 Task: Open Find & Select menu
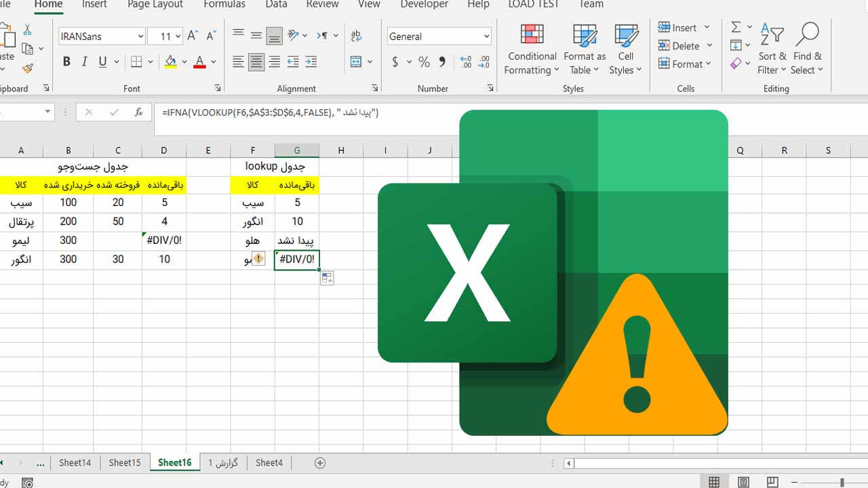(807, 49)
